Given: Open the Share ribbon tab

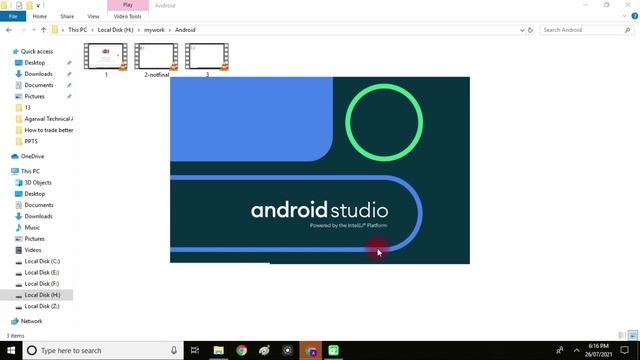Looking at the screenshot, I should tap(67, 16).
